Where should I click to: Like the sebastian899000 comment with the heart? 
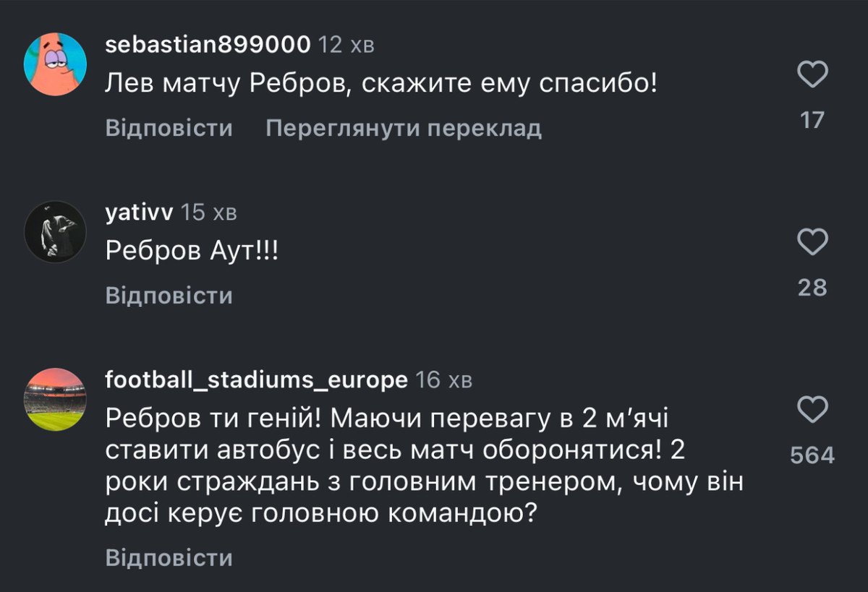[x=812, y=75]
